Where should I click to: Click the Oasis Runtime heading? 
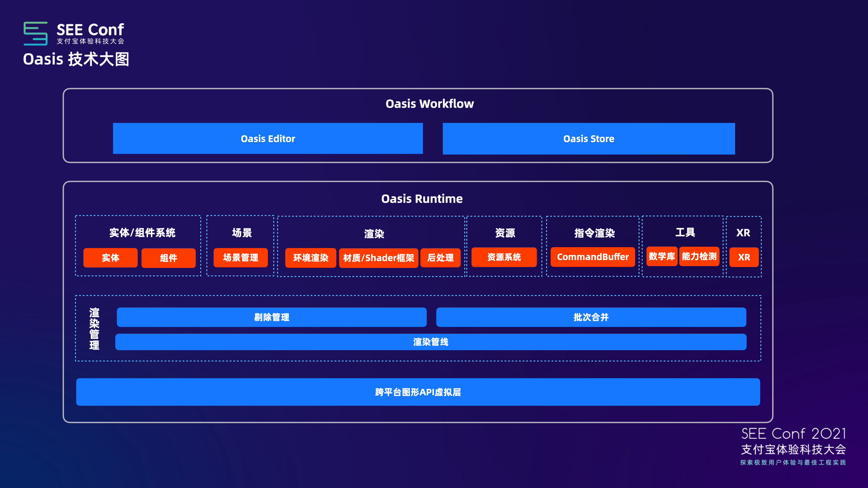coord(422,199)
